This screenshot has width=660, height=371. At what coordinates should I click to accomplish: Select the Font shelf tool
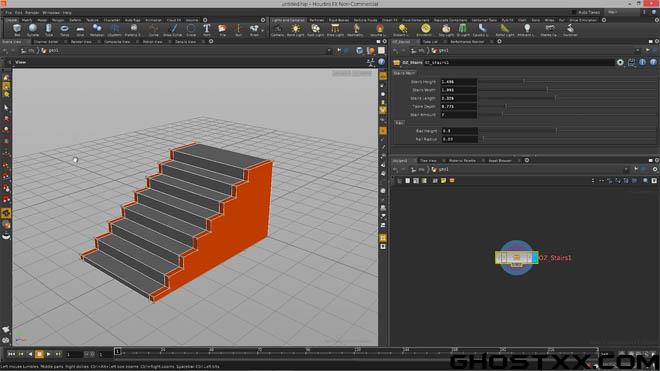[x=207, y=30]
